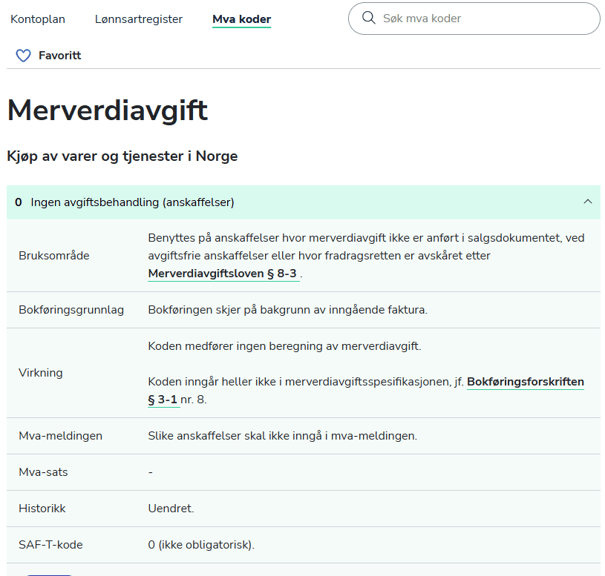Select the Mva-meldingen row label
605x576 pixels.
61,436
